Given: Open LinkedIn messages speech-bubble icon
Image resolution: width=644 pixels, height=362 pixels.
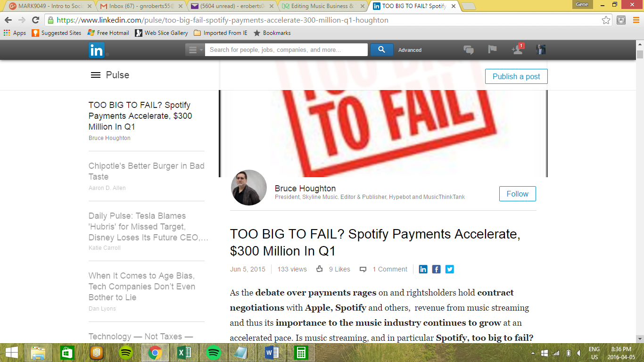Looking at the screenshot, I should click(468, 50).
